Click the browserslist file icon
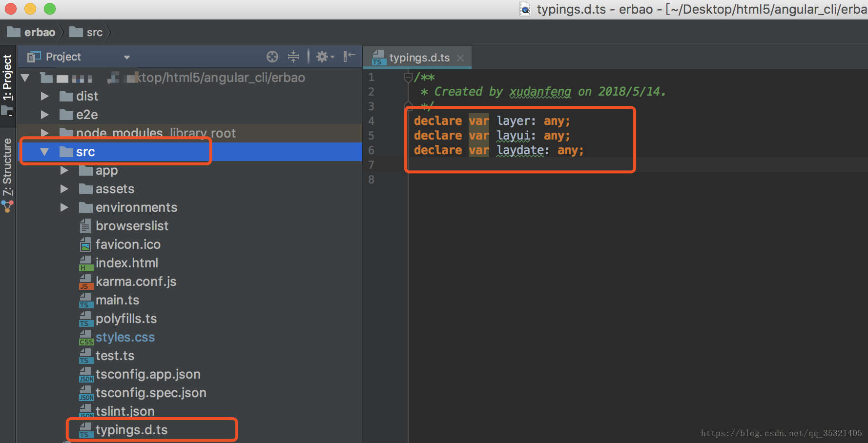The width and height of the screenshot is (868, 443). point(85,226)
